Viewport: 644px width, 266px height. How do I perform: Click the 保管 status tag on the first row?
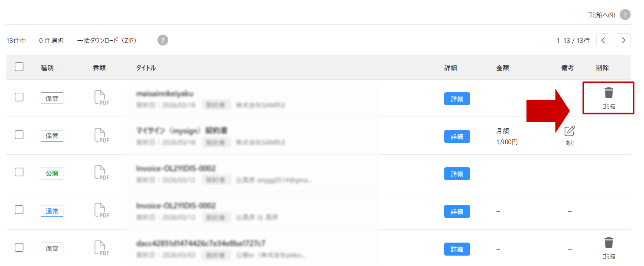pos(52,98)
